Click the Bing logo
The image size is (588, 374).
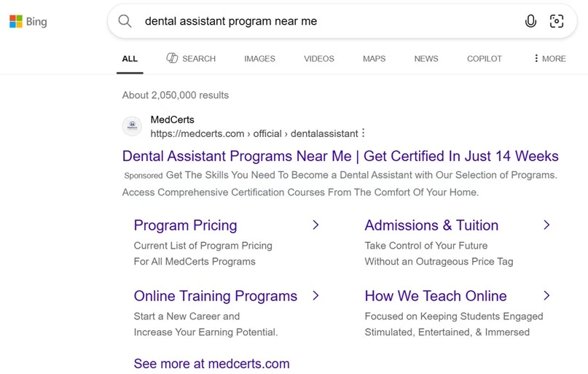(x=28, y=22)
